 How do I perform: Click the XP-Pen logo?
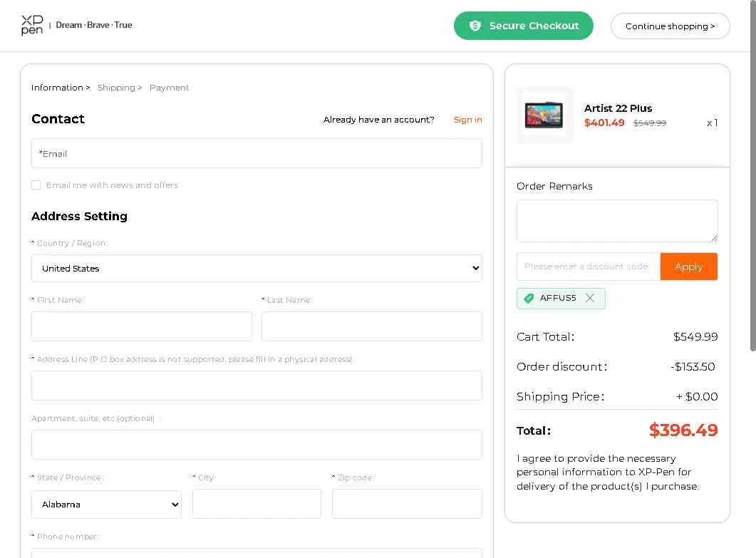click(32, 25)
